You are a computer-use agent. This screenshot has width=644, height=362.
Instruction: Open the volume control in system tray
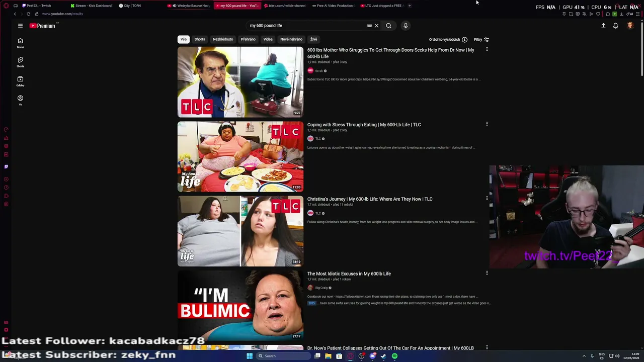(x=617, y=356)
